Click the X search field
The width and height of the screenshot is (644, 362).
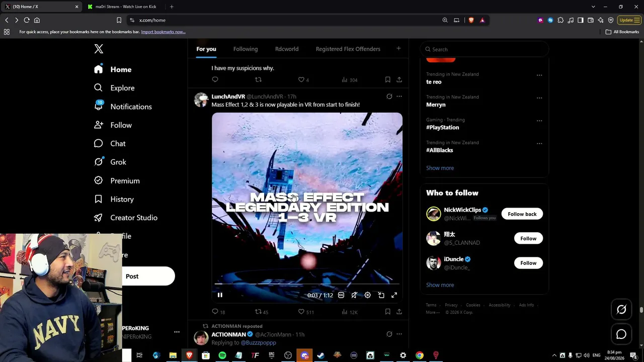(484, 49)
